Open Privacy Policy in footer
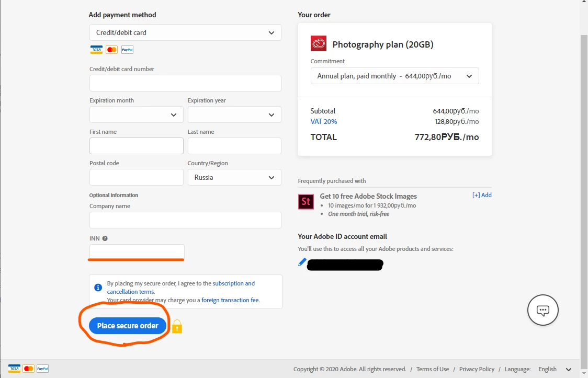Image resolution: width=588 pixels, height=378 pixels. [x=477, y=369]
